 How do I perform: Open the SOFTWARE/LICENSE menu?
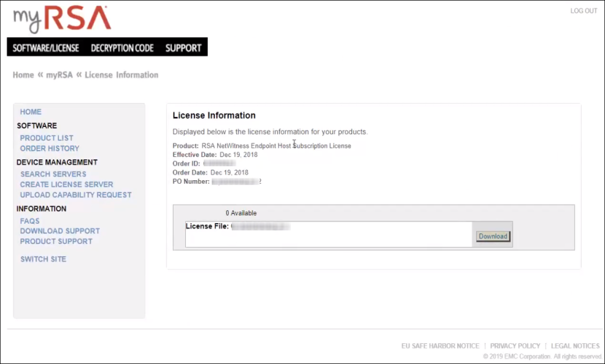[46, 48]
